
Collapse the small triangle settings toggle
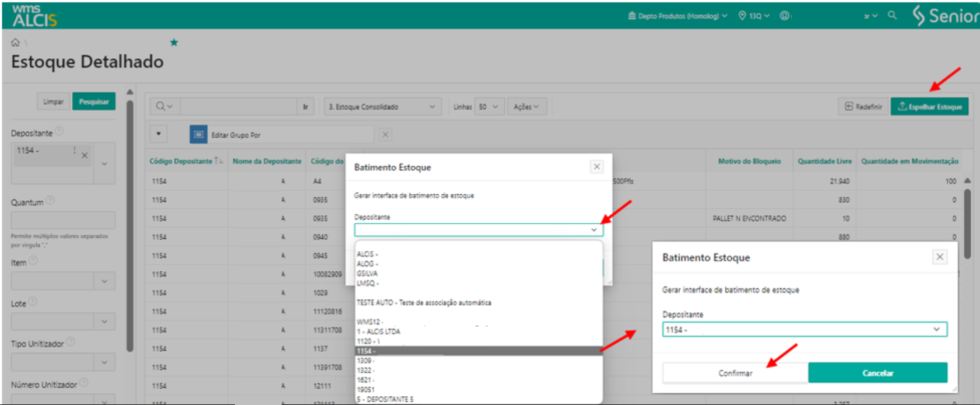pos(159,134)
